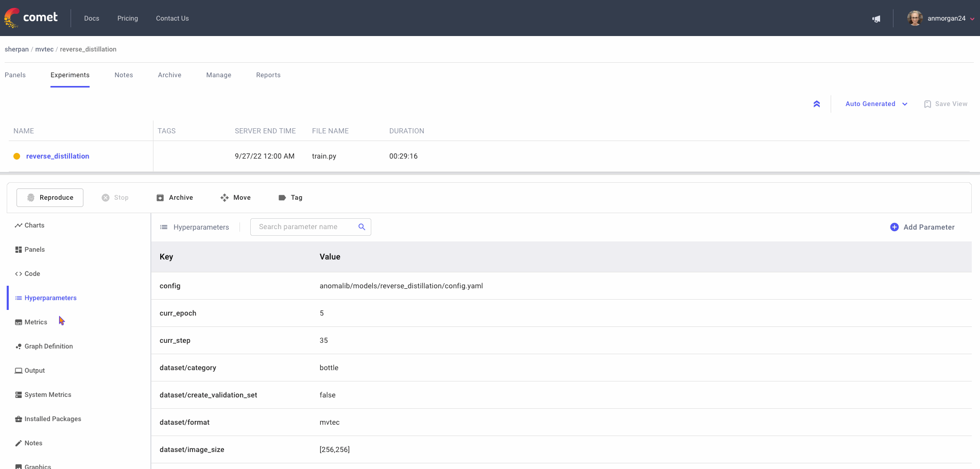Click Move to relocate the experiment
980x469 pixels.
point(235,198)
